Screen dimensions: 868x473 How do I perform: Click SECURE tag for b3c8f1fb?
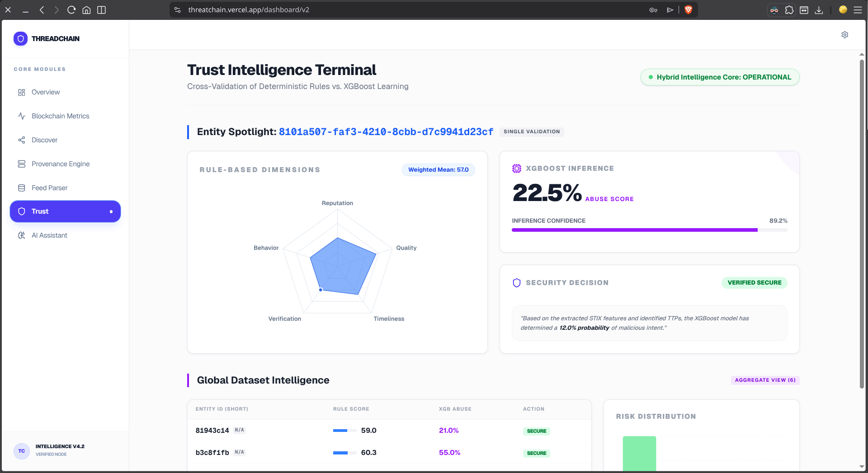click(537, 453)
